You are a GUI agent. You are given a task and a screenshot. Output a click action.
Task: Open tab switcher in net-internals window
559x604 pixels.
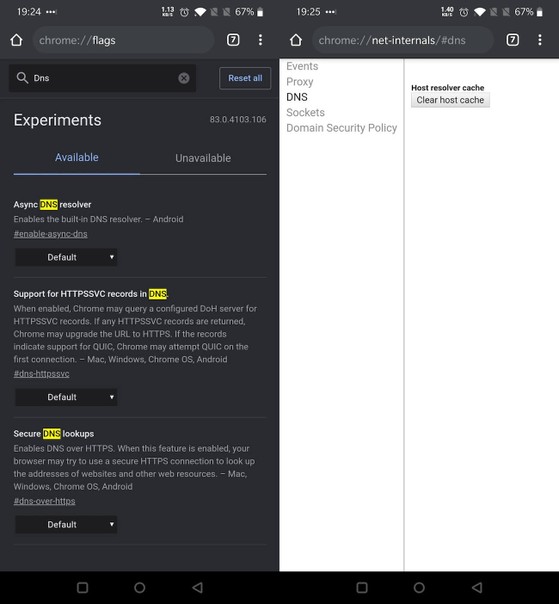pos(512,40)
